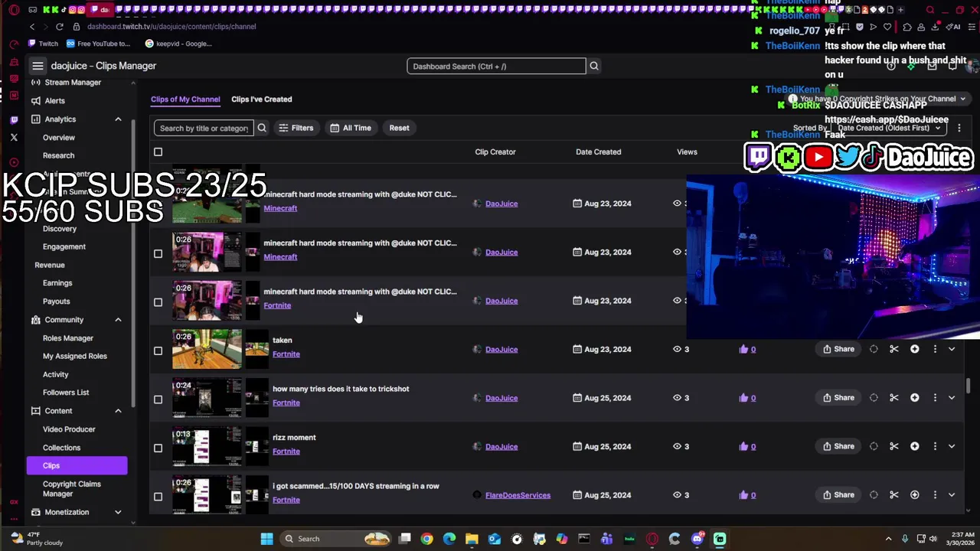Open Alerts in sidebar
980x551 pixels.
54,100
